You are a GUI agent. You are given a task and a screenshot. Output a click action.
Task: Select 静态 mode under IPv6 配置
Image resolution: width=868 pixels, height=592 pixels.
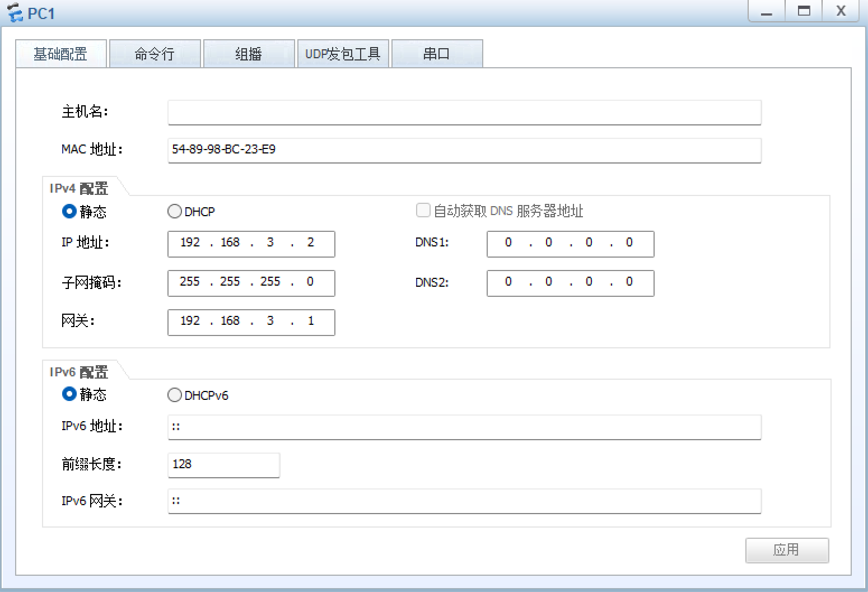(x=69, y=394)
